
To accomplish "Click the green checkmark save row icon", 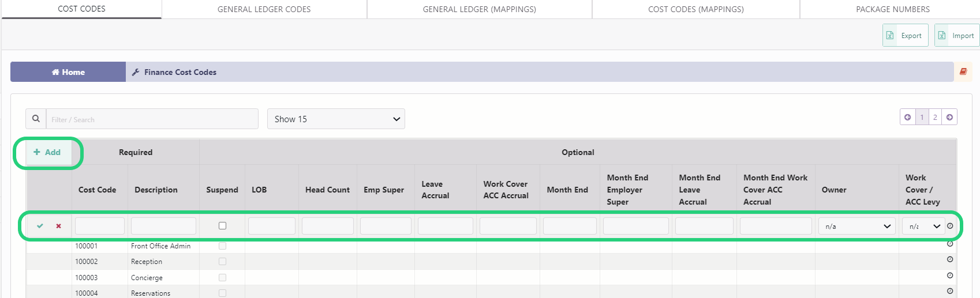I will [40, 226].
